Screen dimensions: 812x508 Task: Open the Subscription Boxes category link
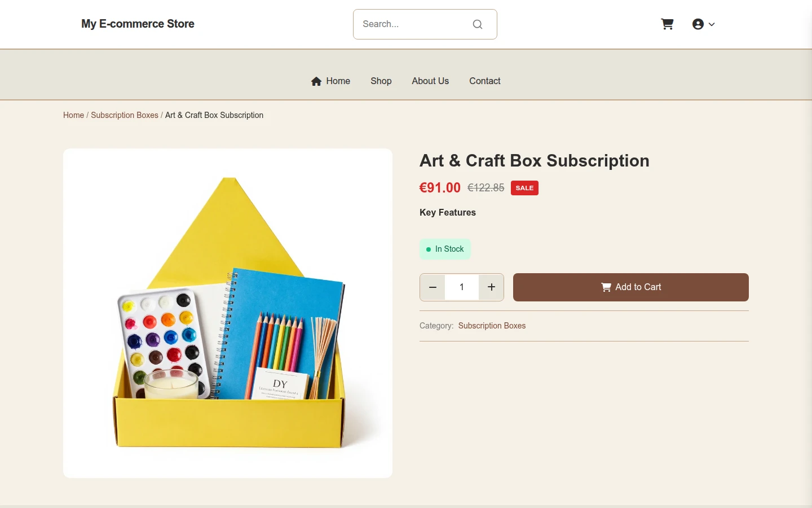(492, 326)
